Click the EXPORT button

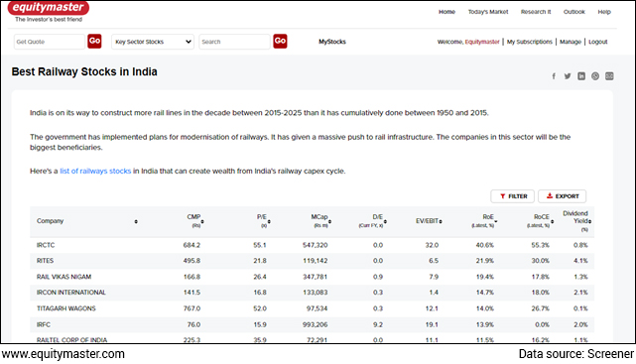point(563,196)
